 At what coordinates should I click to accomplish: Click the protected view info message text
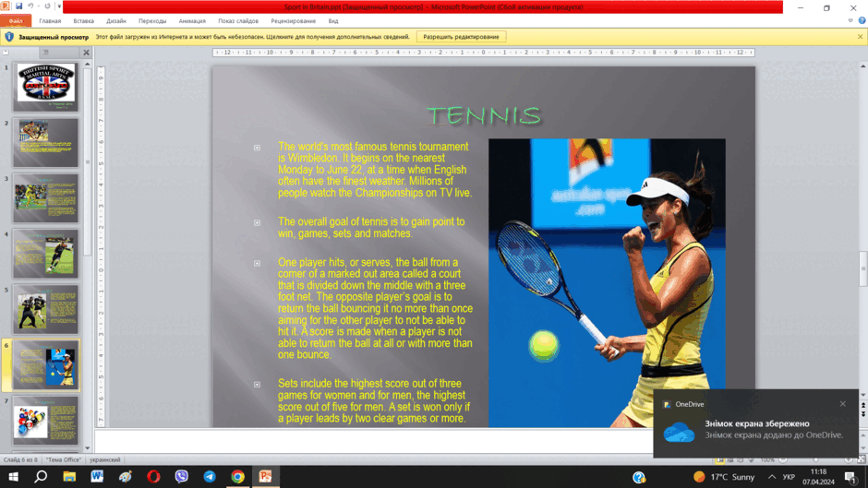[x=252, y=37]
